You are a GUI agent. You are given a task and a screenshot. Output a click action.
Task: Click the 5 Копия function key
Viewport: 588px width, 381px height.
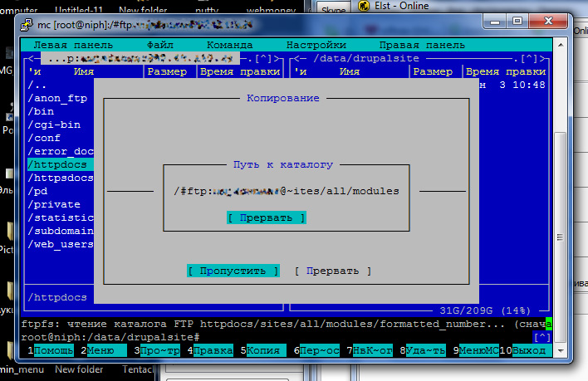point(263,350)
